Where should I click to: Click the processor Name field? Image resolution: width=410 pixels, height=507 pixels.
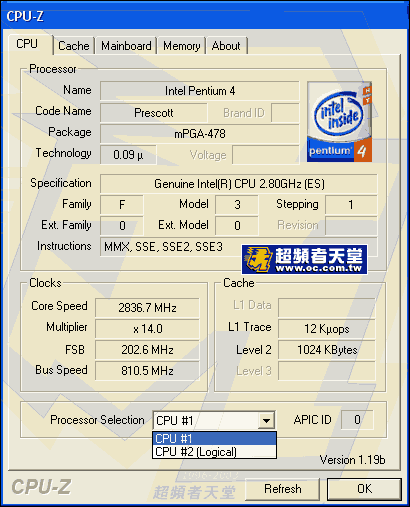tap(200, 91)
